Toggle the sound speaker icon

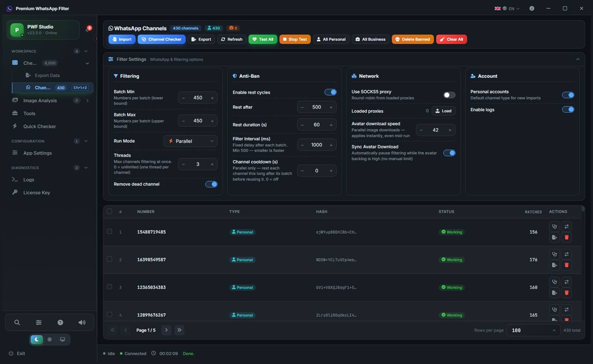click(82, 322)
